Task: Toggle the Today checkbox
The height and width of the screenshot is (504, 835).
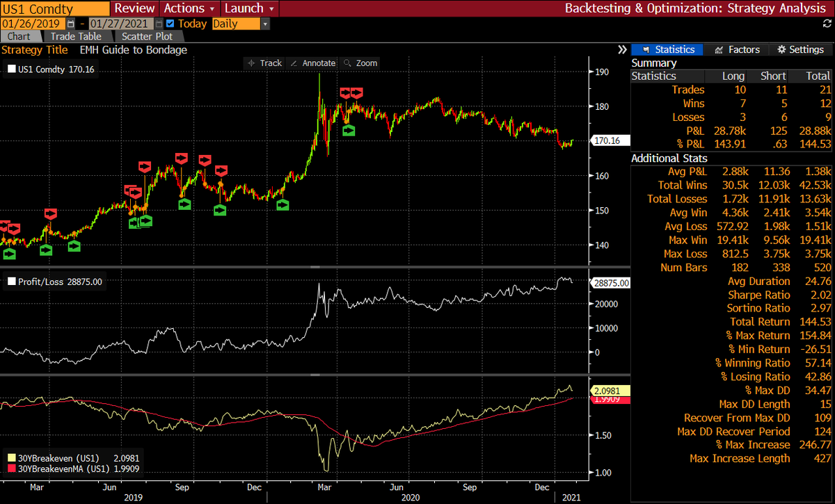Action: point(169,22)
